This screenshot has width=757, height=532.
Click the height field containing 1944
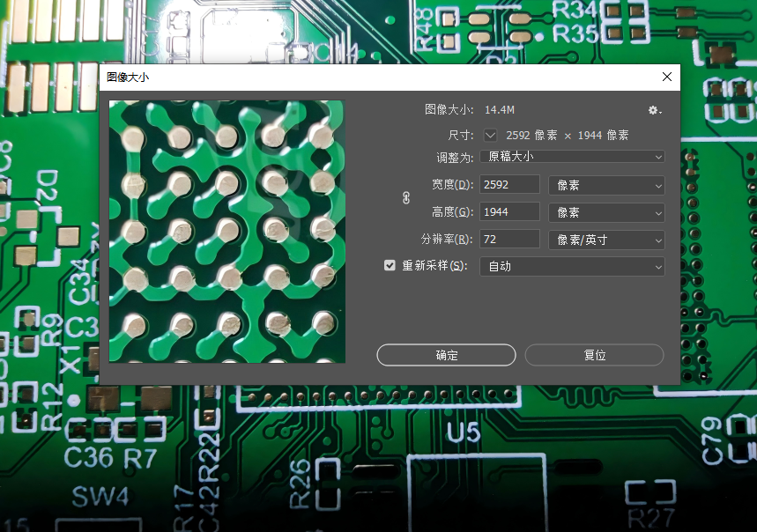[x=508, y=211]
